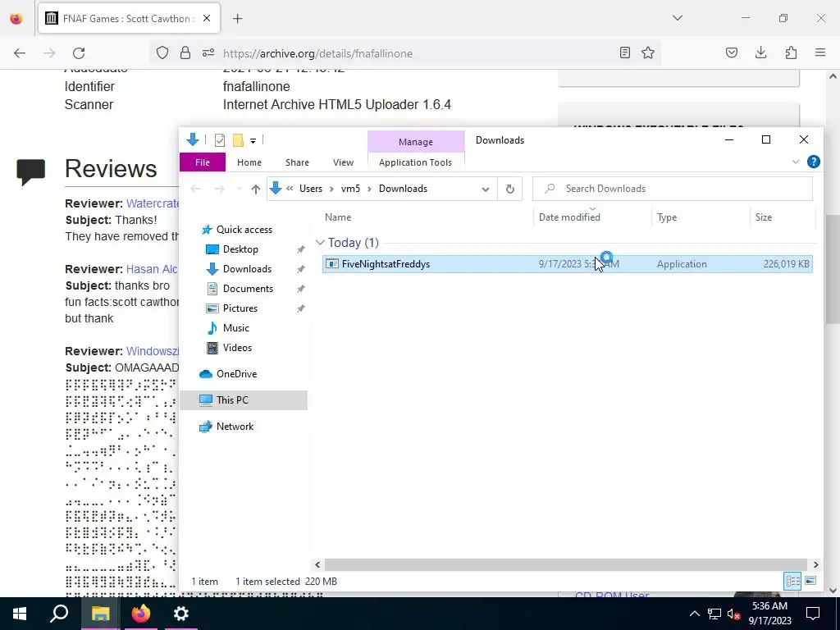Image resolution: width=840 pixels, height=630 pixels.
Task: Go up one folder level
Action: [x=256, y=189]
